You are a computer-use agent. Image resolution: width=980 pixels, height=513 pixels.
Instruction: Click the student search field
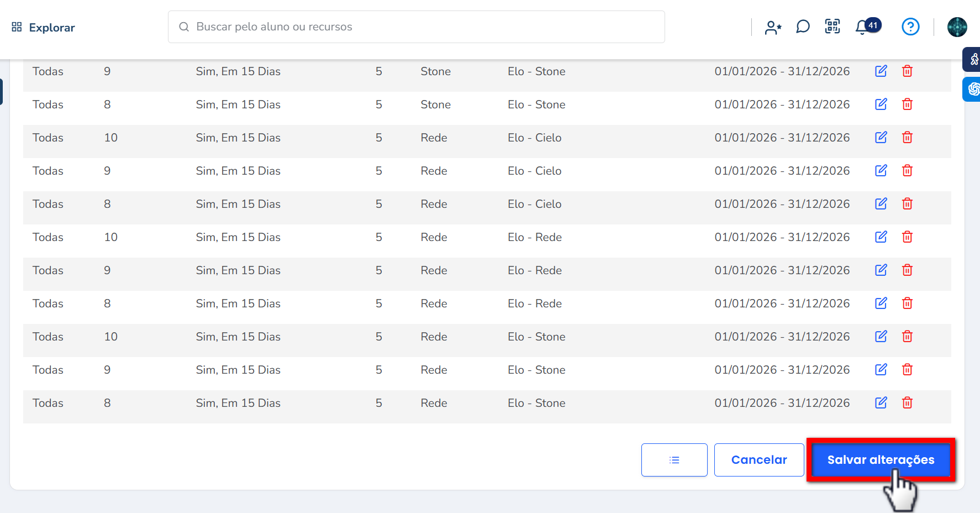click(416, 27)
